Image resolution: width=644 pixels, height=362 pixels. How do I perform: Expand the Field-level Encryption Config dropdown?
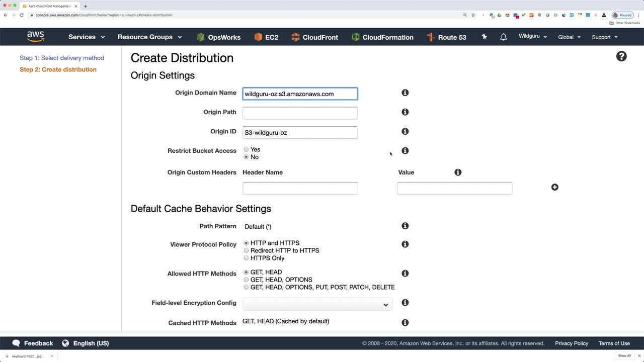[x=317, y=304]
